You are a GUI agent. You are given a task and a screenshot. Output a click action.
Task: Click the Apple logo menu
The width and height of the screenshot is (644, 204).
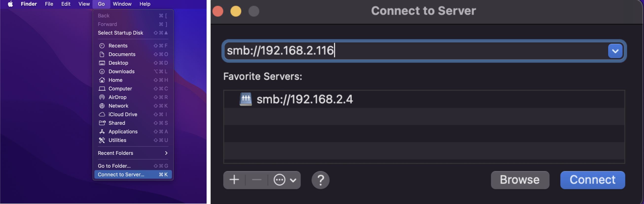click(10, 4)
